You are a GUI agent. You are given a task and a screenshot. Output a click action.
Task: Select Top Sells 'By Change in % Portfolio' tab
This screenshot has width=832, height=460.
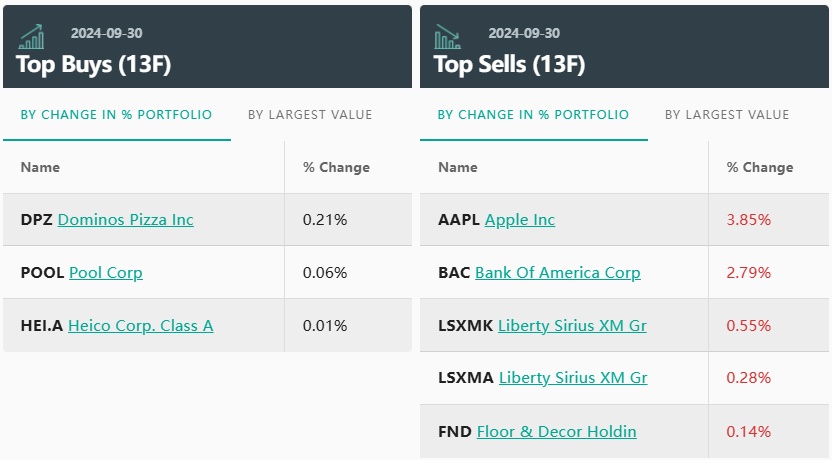tap(533, 115)
